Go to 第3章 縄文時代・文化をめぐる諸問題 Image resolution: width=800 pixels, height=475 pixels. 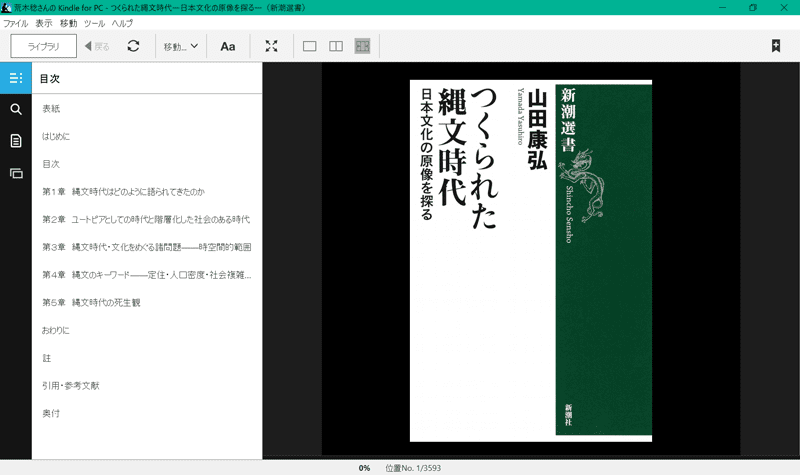point(147,247)
